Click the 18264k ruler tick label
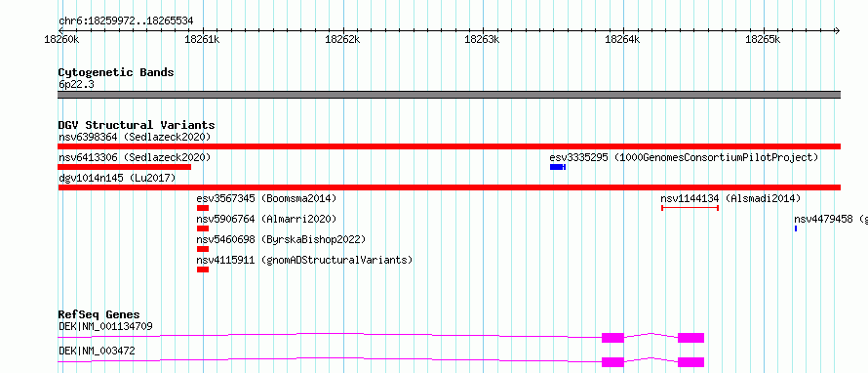Image resolution: width=868 pixels, height=373 pixels. (x=623, y=39)
